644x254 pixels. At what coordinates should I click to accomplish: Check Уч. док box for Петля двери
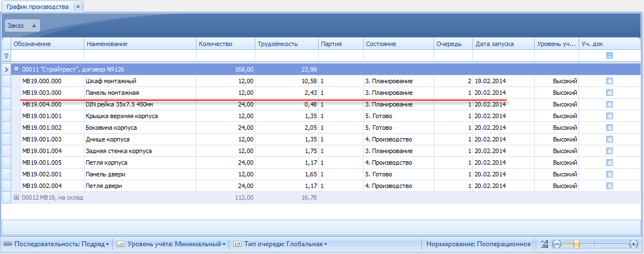pyautogui.click(x=610, y=186)
